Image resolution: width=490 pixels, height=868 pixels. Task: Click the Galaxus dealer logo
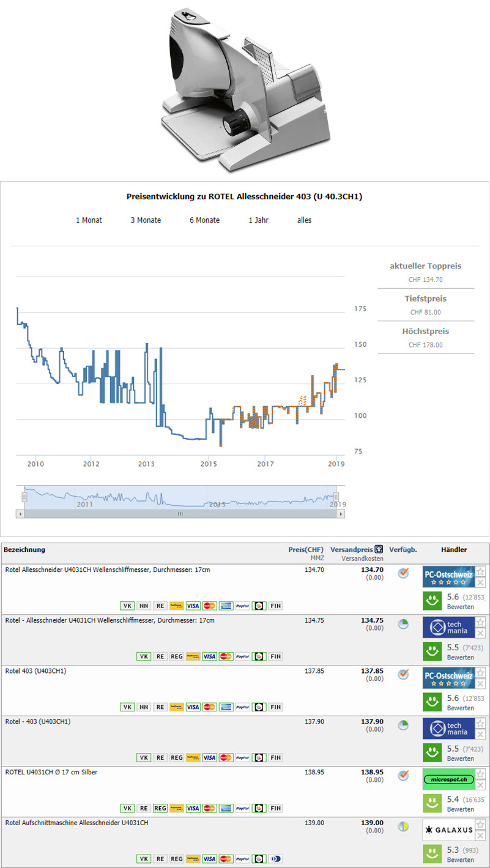point(448,830)
